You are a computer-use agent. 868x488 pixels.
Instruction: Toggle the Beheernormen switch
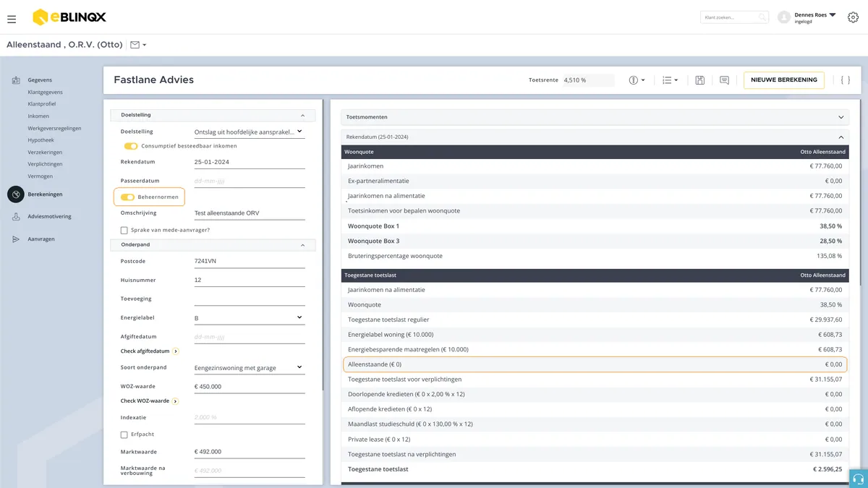127,197
